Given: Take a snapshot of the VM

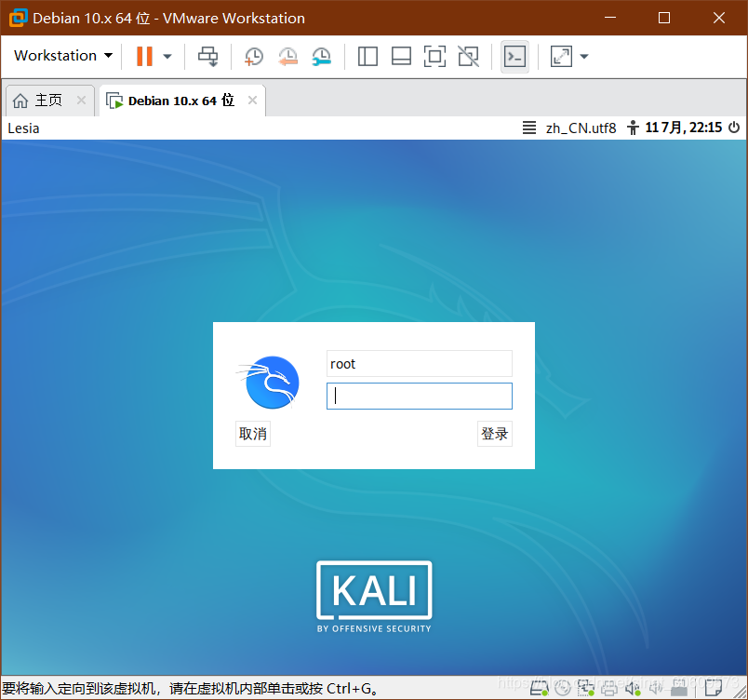Looking at the screenshot, I should tap(253, 56).
